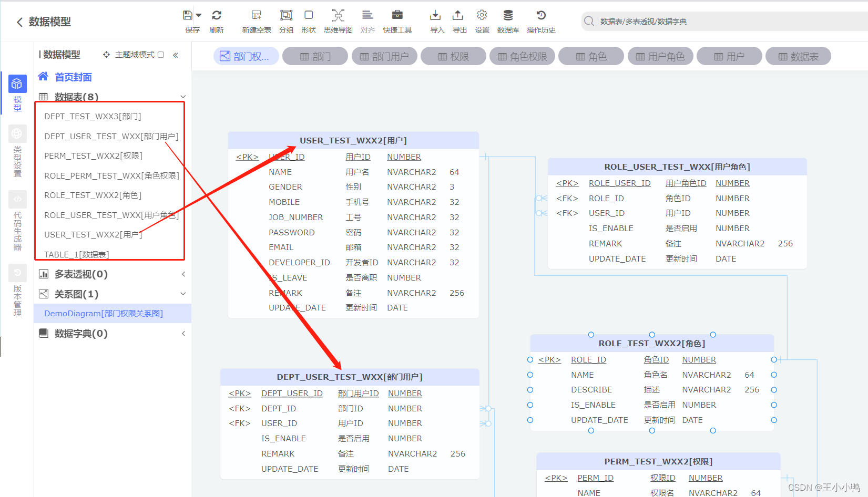868x497 pixels.
Task: Click the ROLE_TEST_WXX2[角色] table header in diagram
Action: click(652, 344)
